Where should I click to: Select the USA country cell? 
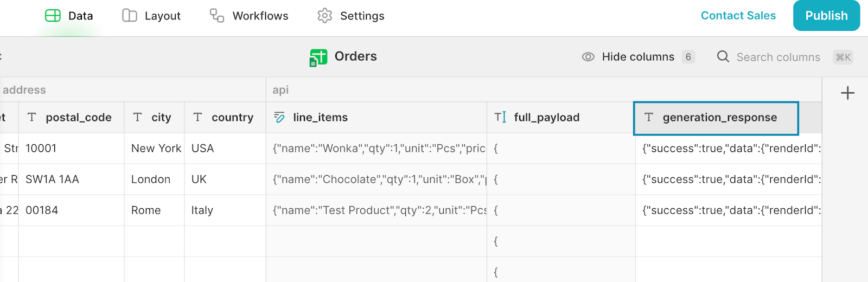point(225,149)
